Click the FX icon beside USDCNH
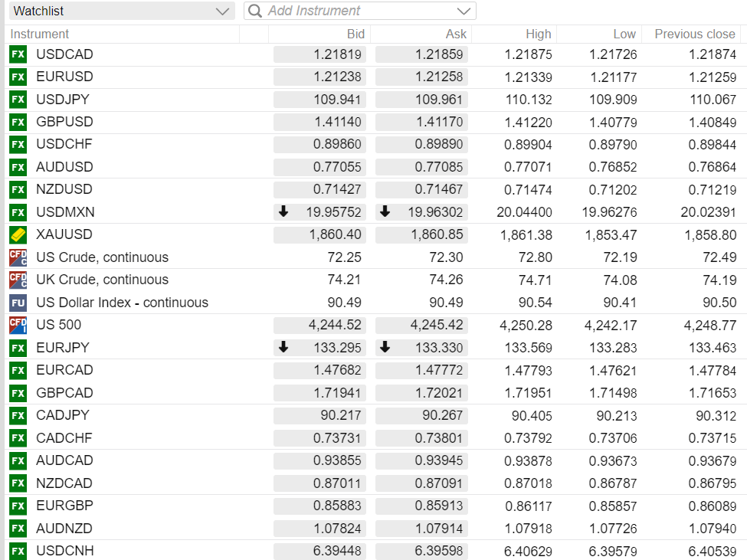747x560 pixels. point(18,551)
